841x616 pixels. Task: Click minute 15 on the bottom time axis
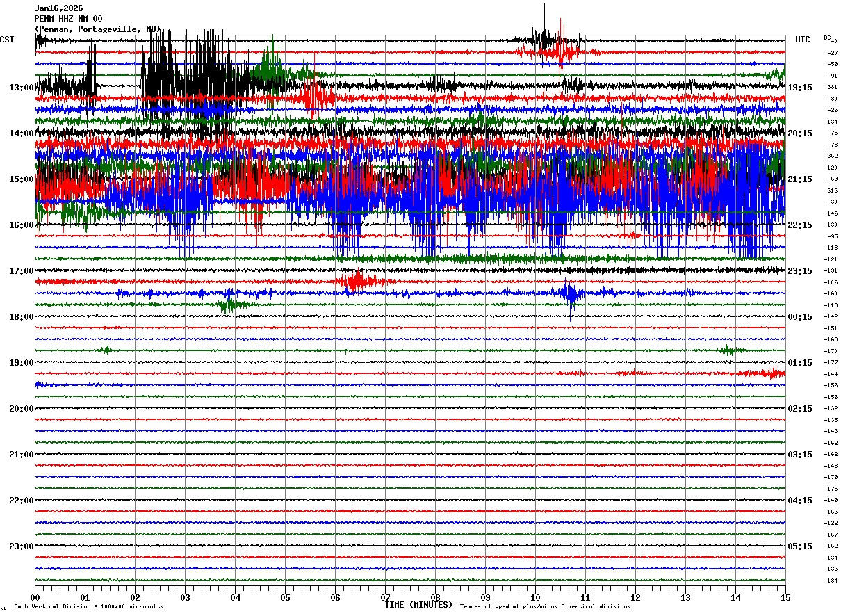tap(785, 597)
